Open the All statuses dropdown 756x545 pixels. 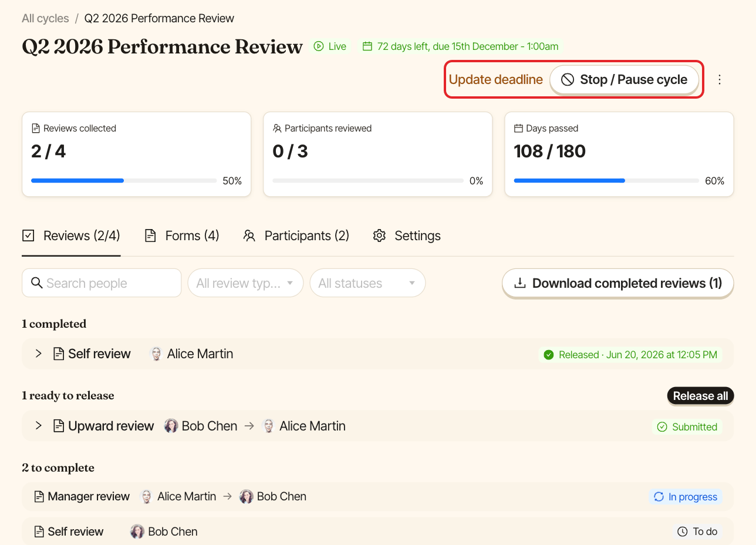367,283
